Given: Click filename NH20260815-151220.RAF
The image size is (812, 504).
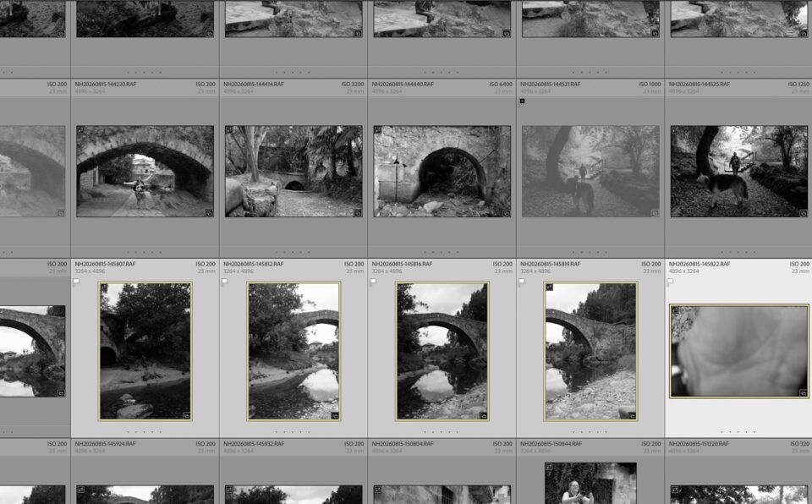Looking at the screenshot, I should (700, 444).
